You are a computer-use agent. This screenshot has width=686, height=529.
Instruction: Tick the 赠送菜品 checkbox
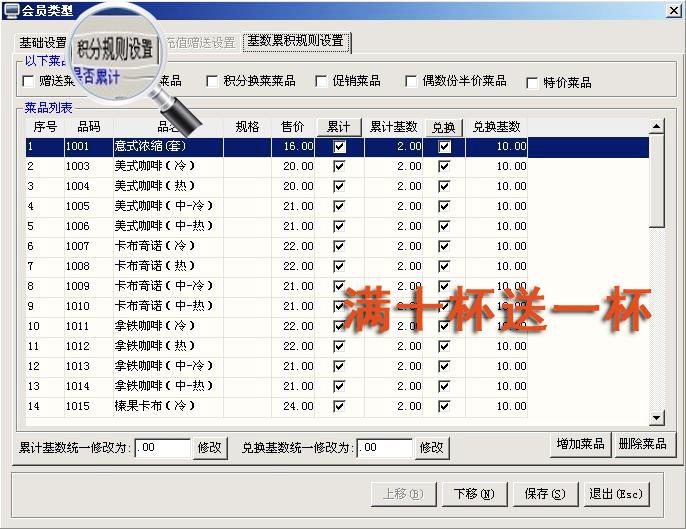[x=28, y=81]
